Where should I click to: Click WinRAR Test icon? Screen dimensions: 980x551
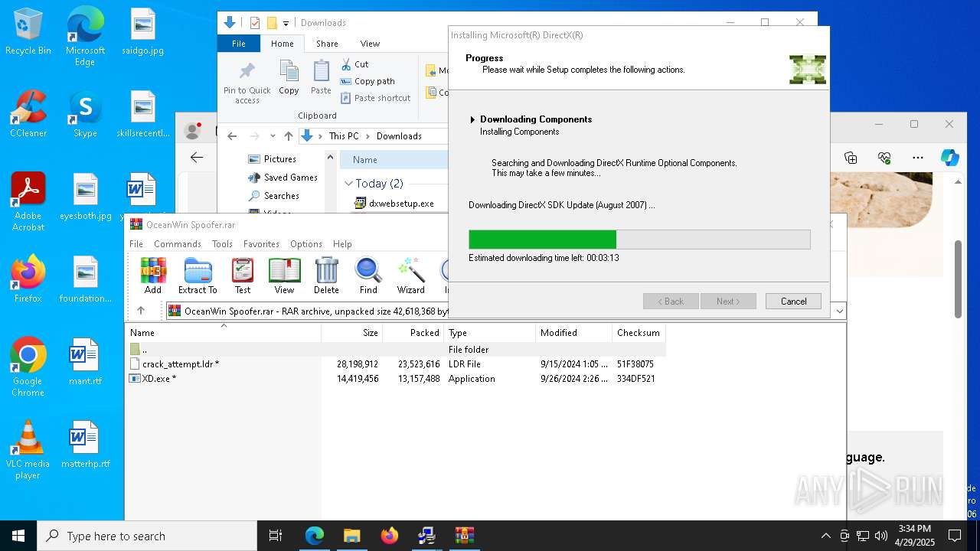point(243,275)
